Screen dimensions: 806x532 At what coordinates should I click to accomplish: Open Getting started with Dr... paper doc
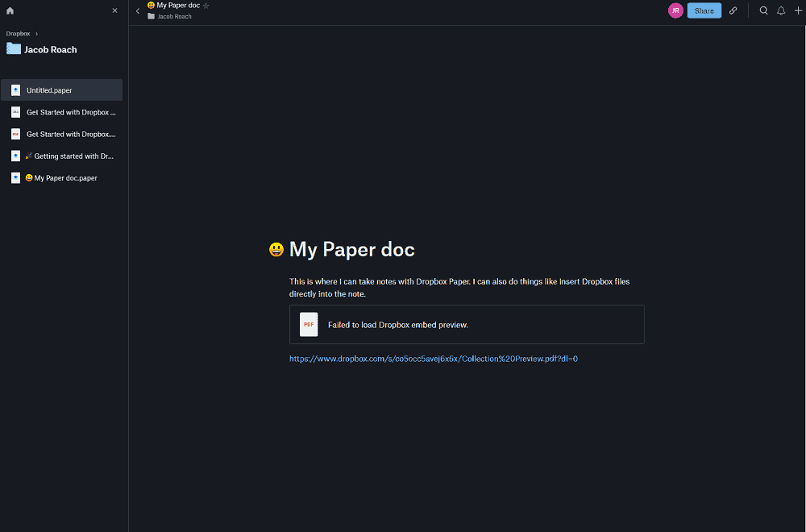[x=62, y=156]
